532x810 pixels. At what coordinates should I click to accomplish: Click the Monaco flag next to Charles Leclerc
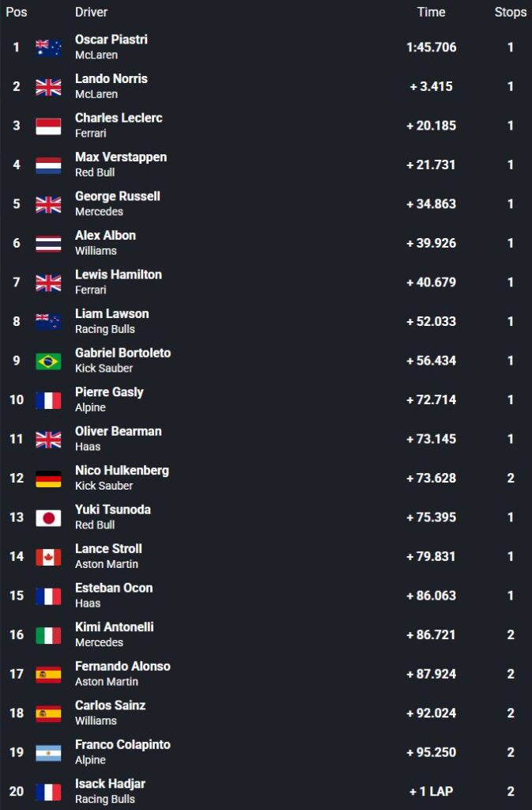click(48, 126)
